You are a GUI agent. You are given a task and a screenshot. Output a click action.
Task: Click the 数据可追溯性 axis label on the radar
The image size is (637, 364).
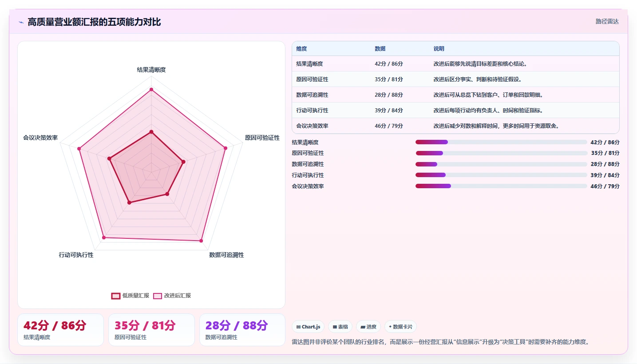point(226,255)
